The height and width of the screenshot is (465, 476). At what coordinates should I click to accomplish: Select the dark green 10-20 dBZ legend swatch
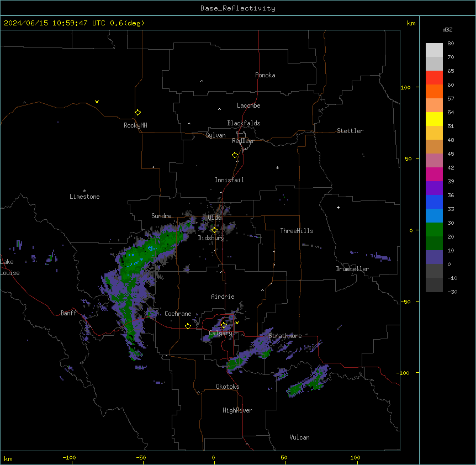tap(434, 243)
